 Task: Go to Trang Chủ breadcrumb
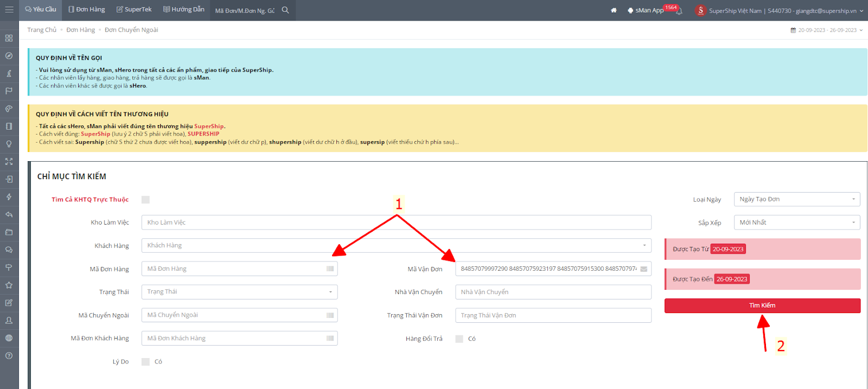click(42, 30)
